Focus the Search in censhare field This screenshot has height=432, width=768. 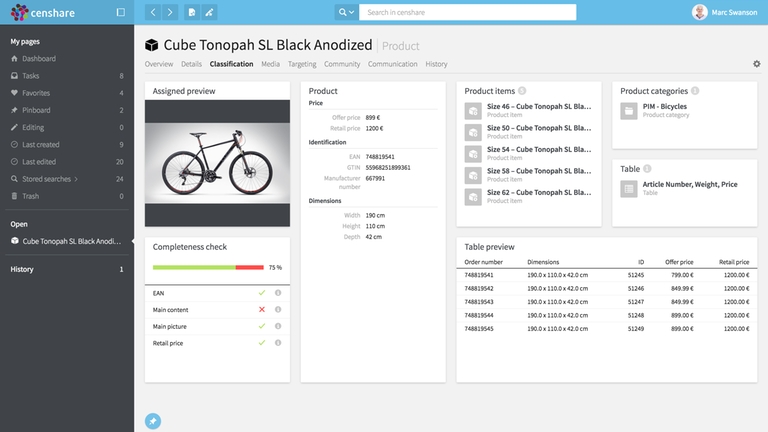click(467, 12)
